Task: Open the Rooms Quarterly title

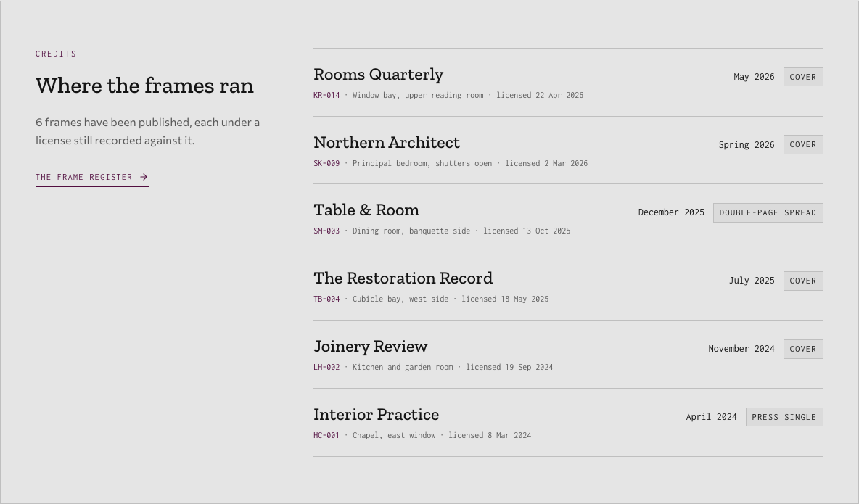Action: tap(379, 75)
